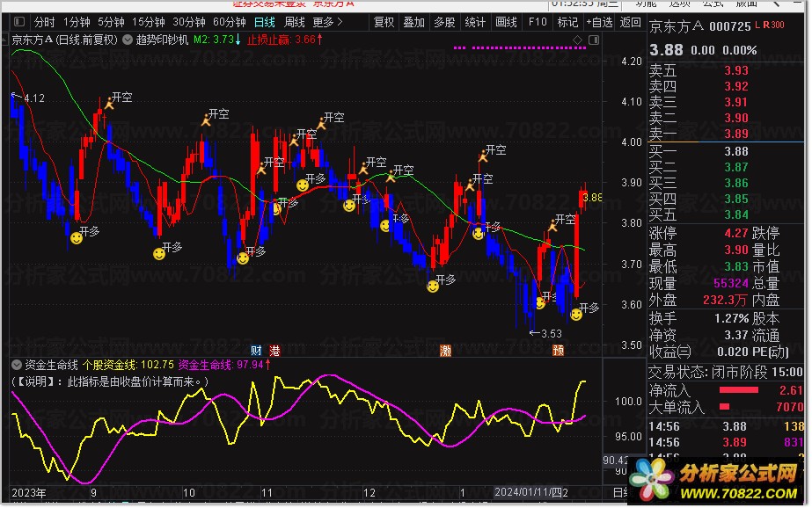Click the ←3.53 low price label
This screenshot has height=508, width=812.
545,334
